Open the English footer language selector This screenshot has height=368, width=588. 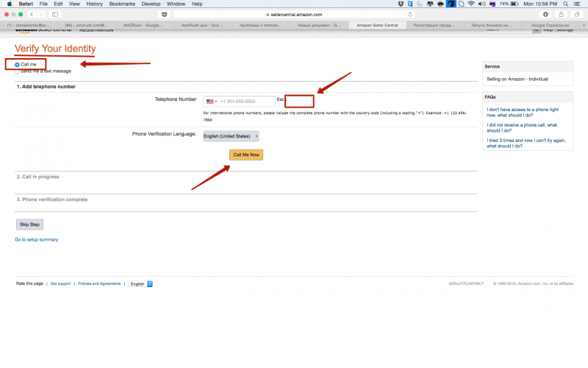[140, 284]
